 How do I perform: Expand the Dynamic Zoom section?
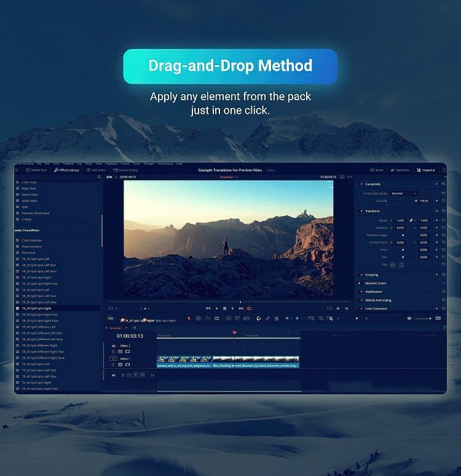(375, 283)
